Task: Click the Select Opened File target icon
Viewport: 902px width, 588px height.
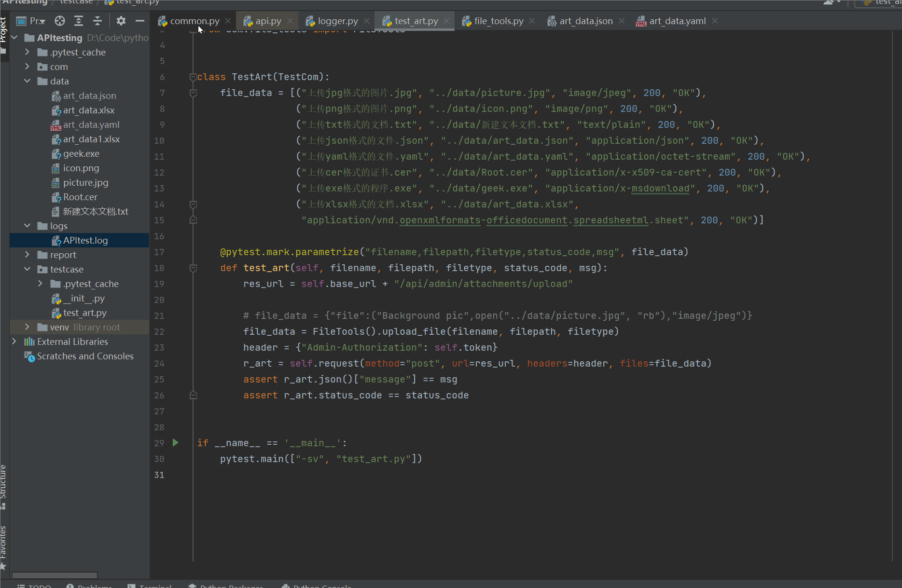Action: click(x=60, y=21)
